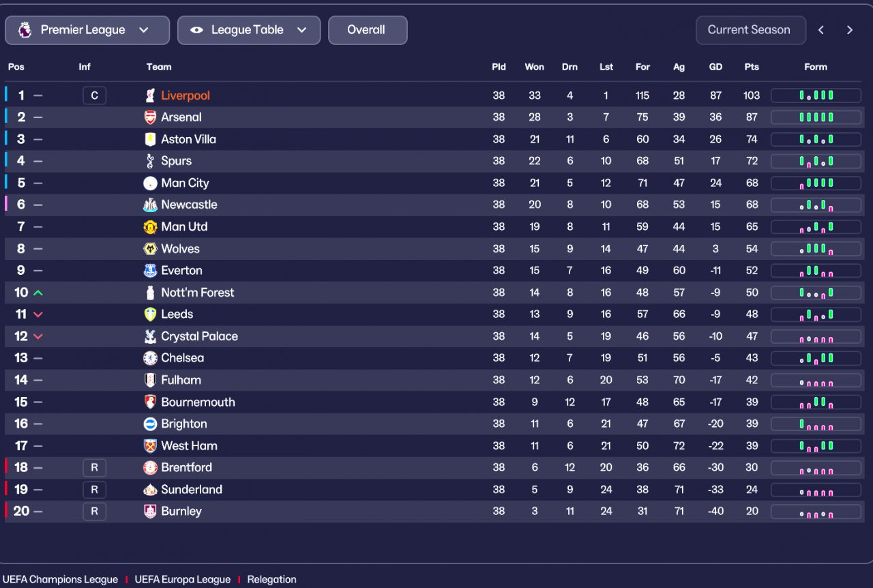Click the Everton crest icon
Viewport: 873px width, 588px height.
(x=150, y=271)
